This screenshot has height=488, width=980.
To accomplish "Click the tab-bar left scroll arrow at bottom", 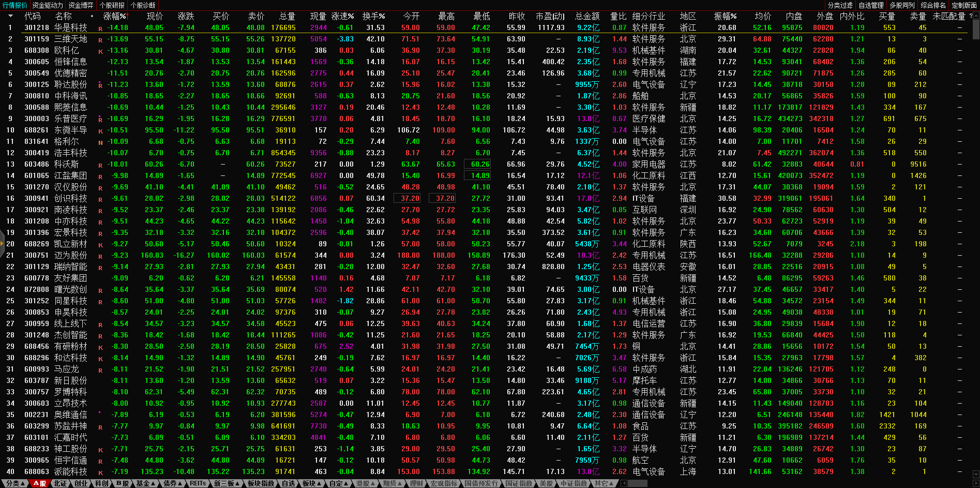I will [624, 483].
